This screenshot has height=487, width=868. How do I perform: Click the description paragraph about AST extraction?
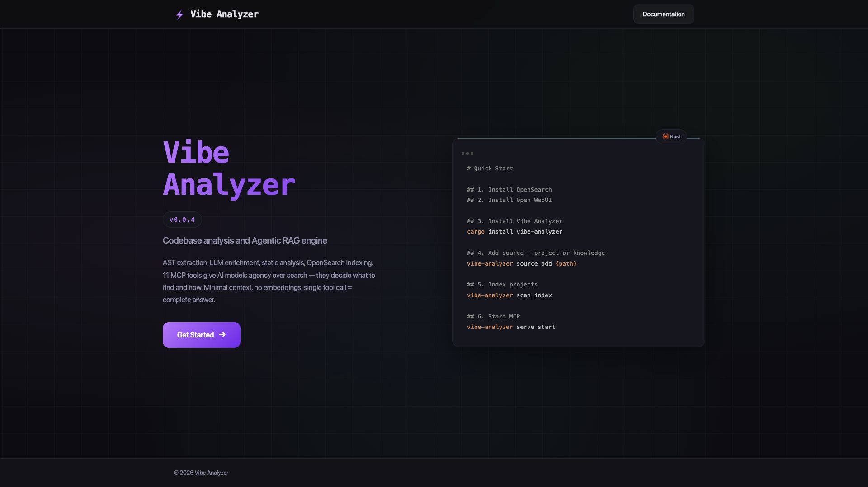(x=269, y=281)
